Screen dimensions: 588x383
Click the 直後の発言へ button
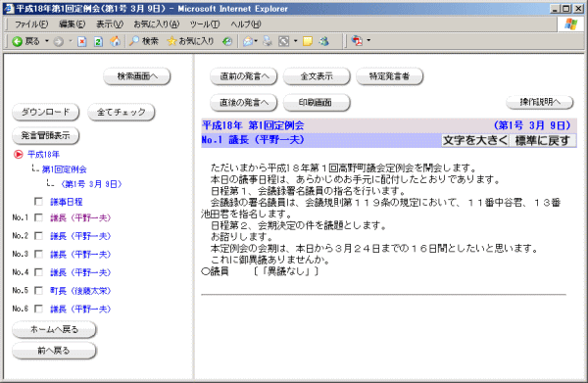coord(244,103)
